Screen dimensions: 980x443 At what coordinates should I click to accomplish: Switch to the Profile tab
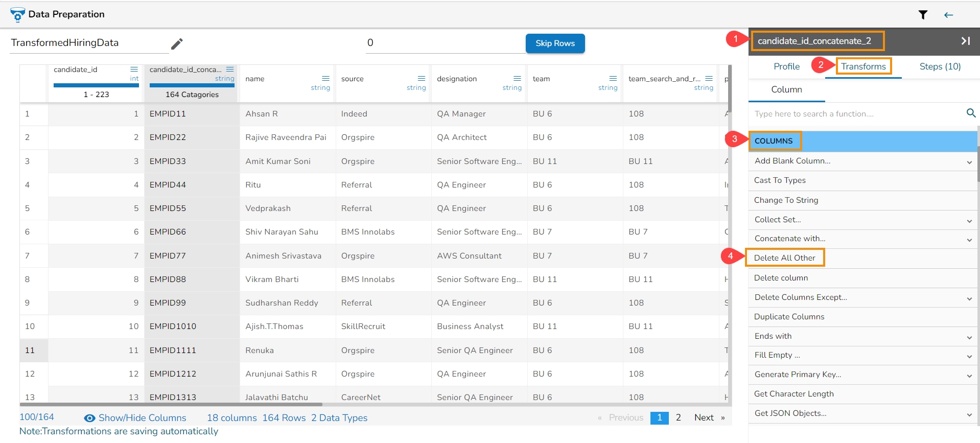coord(786,66)
